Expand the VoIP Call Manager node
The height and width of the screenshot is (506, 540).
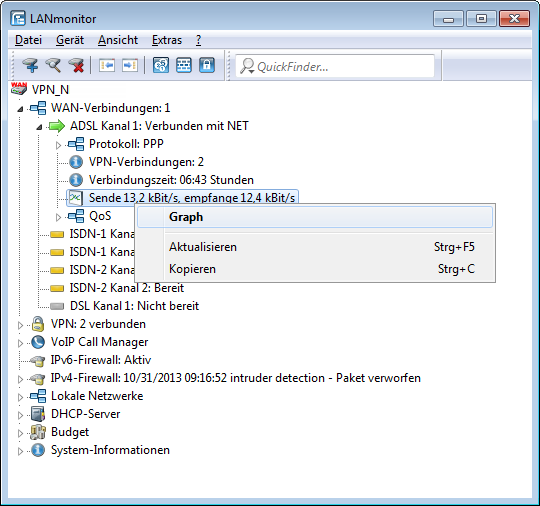tap(20, 343)
